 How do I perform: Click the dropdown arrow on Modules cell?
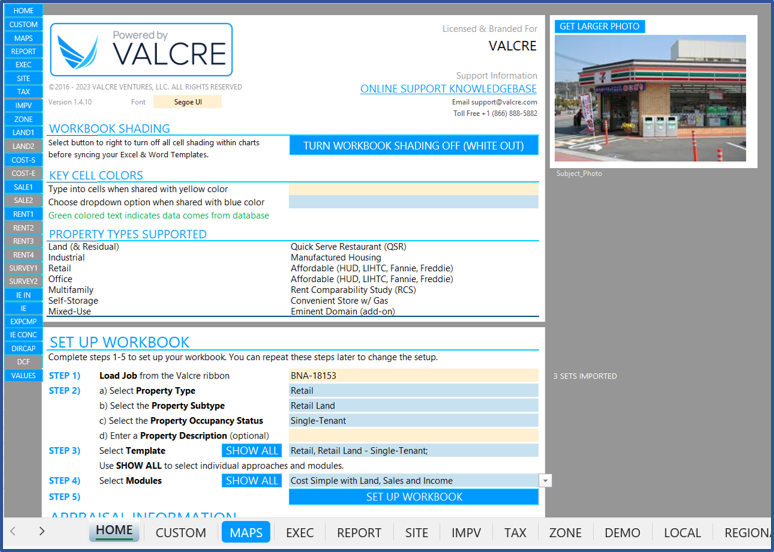pyautogui.click(x=545, y=481)
